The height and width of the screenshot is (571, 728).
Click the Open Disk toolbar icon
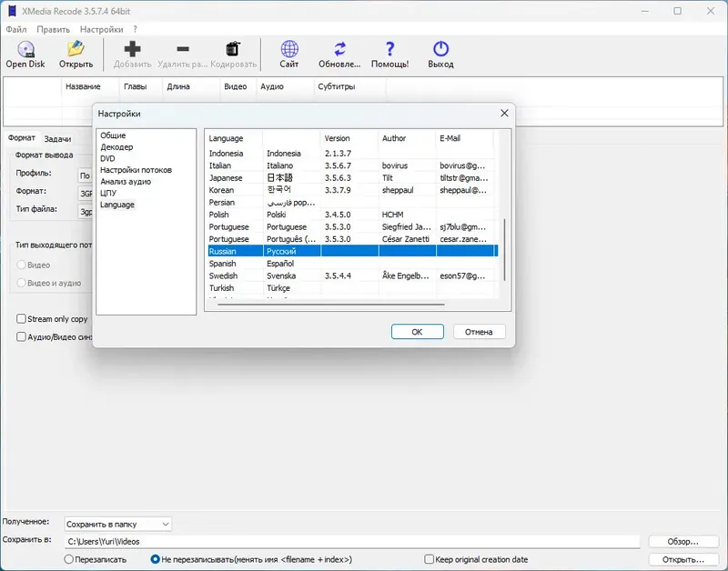pyautogui.click(x=25, y=49)
